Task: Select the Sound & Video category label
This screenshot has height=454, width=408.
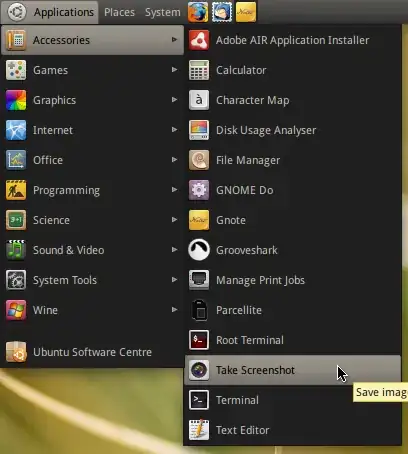Action: (68, 250)
